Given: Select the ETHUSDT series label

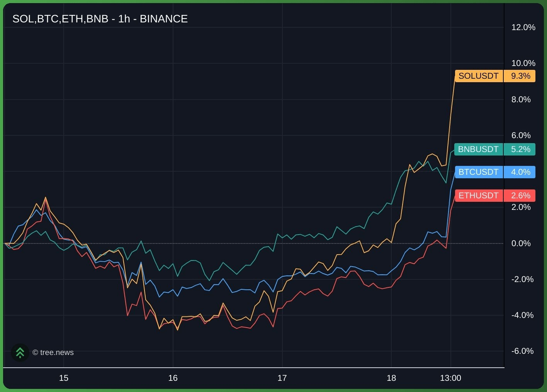Looking at the screenshot, I should [x=479, y=196].
